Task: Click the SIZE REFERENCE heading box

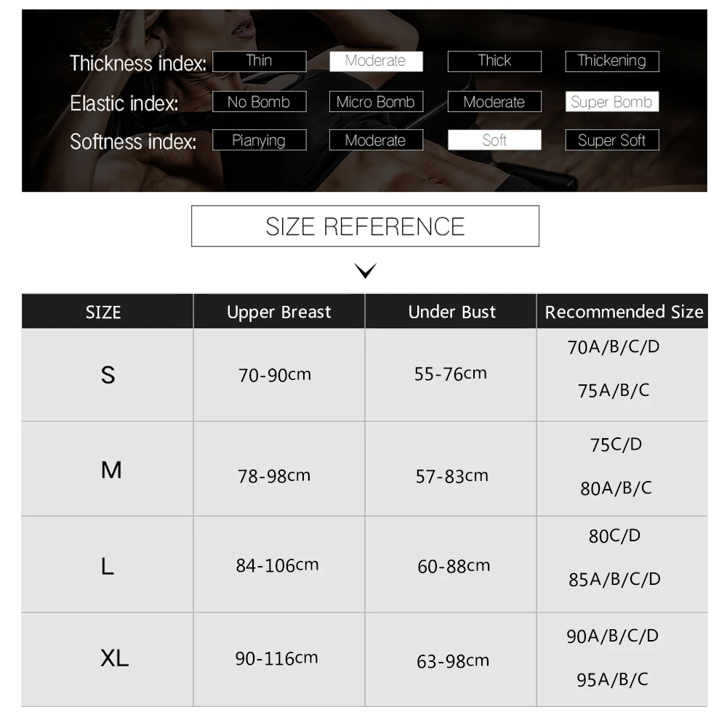Action: 365,226
